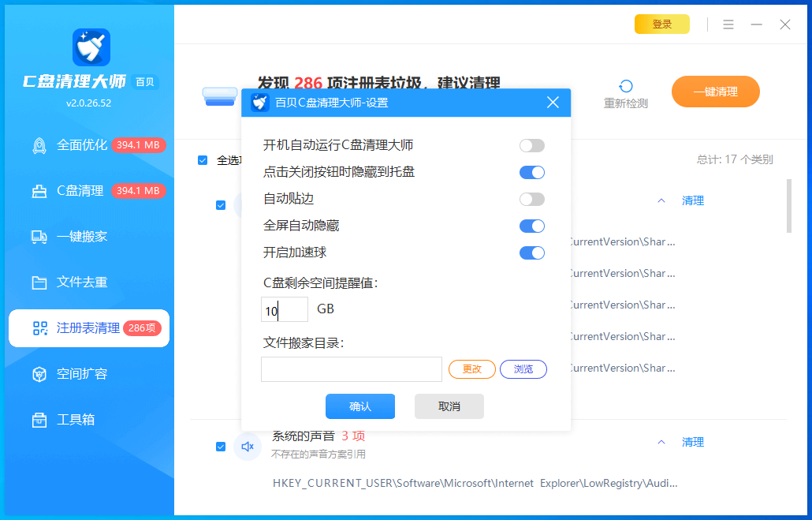Screen dimensions: 812x520
Task: Click the disk drive icon beside scan result
Action: [x=220, y=96]
